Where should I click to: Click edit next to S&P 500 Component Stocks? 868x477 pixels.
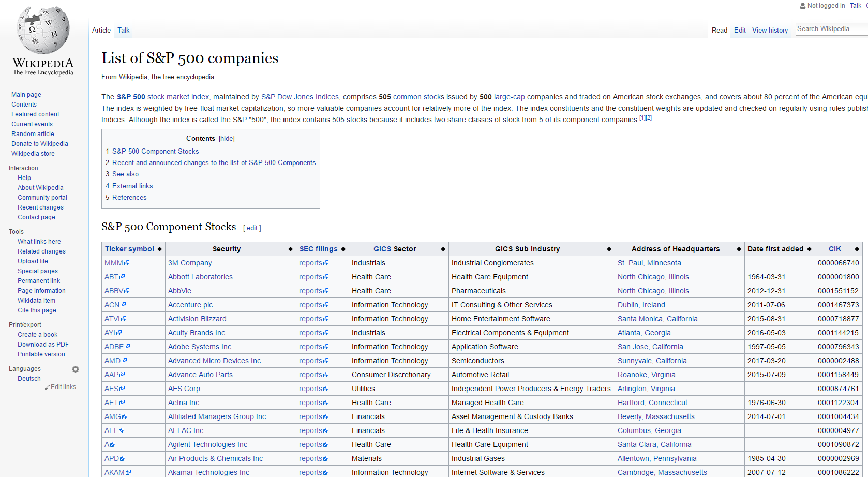(252, 228)
